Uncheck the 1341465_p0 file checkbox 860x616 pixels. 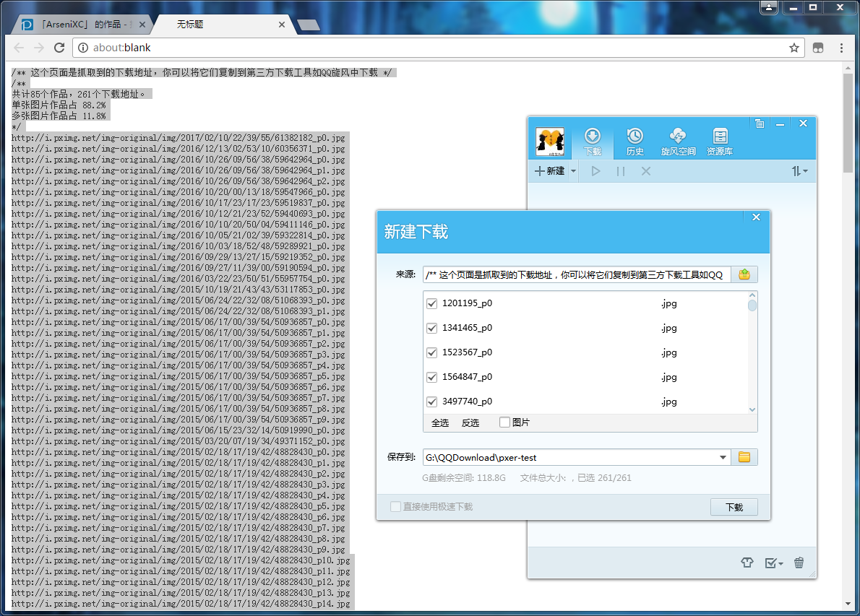click(431, 329)
